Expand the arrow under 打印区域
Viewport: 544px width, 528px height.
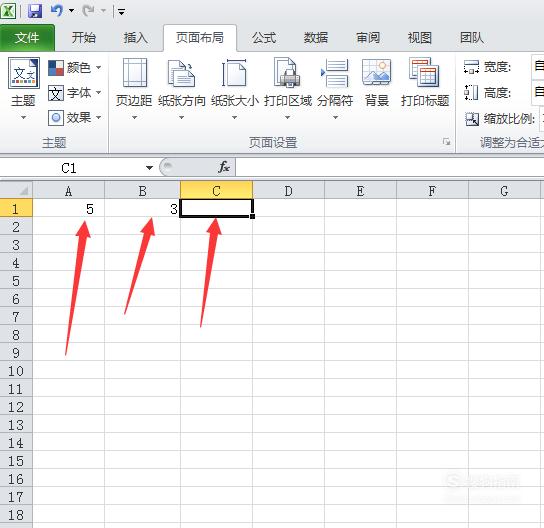[287, 118]
